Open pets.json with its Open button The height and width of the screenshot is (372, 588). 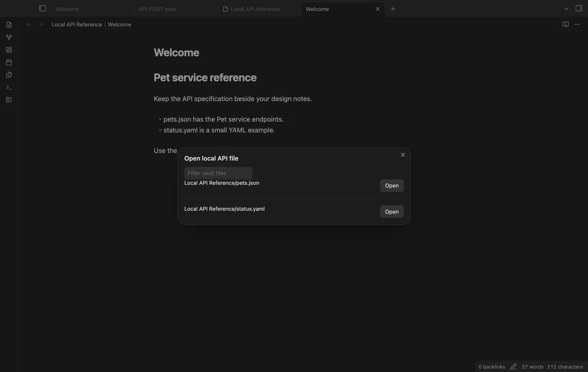(392, 186)
